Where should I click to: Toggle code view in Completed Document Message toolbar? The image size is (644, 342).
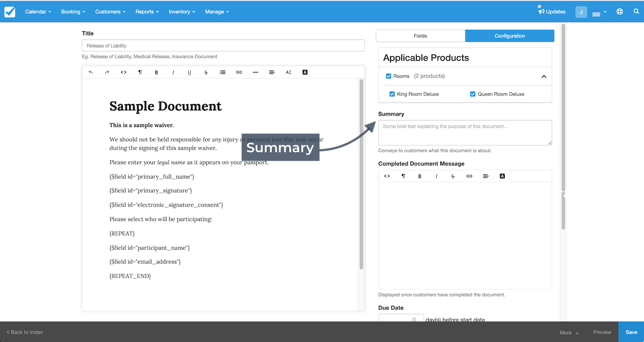click(387, 176)
